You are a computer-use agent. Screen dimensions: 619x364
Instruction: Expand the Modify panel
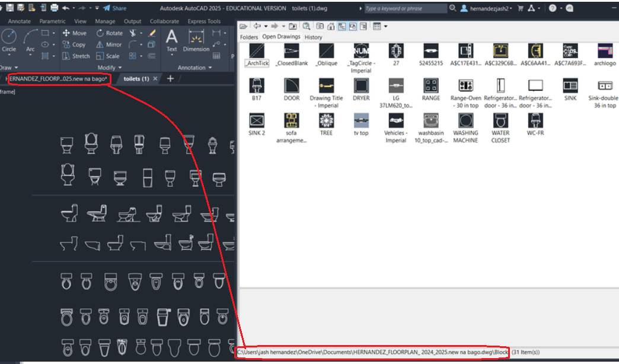(109, 66)
